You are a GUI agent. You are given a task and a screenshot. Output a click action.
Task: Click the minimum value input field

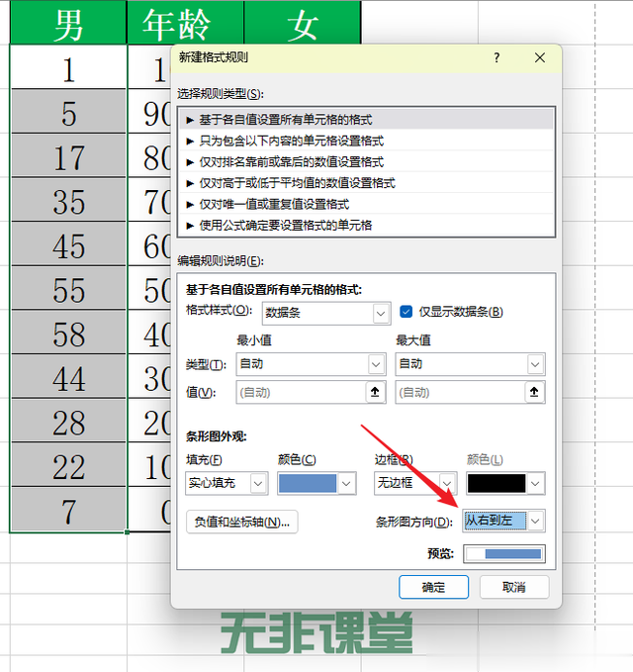pyautogui.click(x=301, y=392)
